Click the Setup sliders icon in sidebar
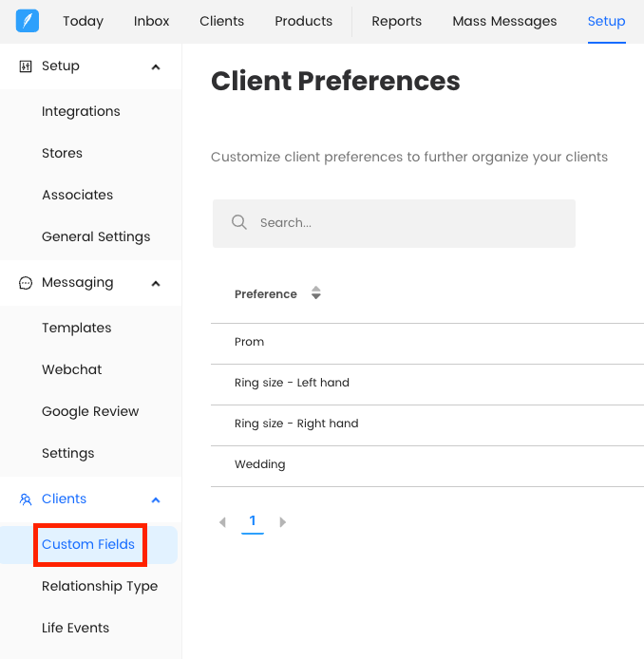This screenshot has height=659, width=644. point(26,66)
